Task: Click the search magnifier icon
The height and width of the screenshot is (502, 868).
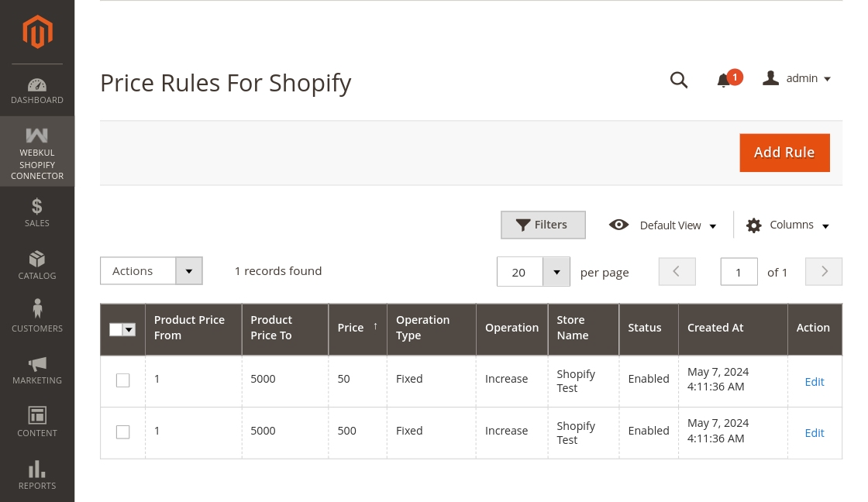Action: point(679,80)
